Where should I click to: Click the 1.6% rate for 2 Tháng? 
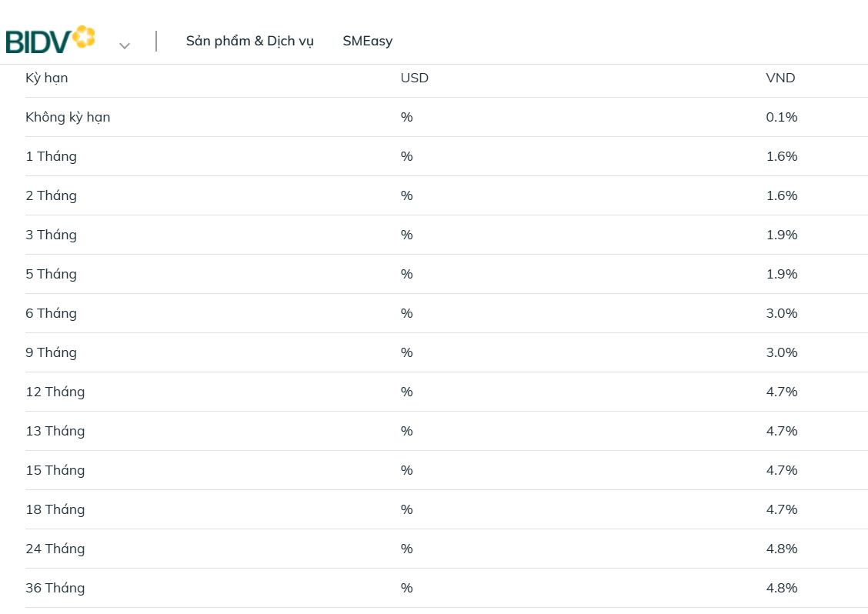(x=781, y=195)
